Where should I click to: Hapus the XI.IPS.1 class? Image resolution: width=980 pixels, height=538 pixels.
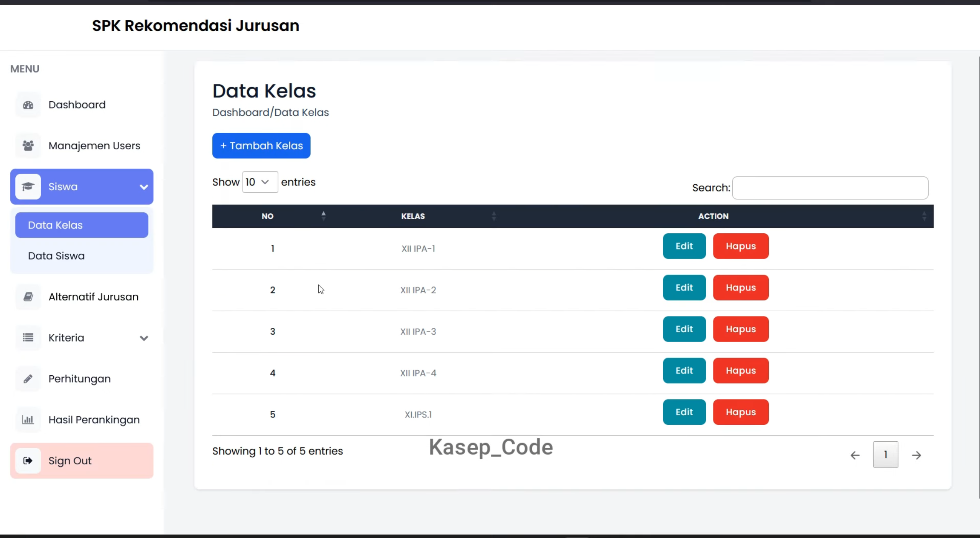741,412
